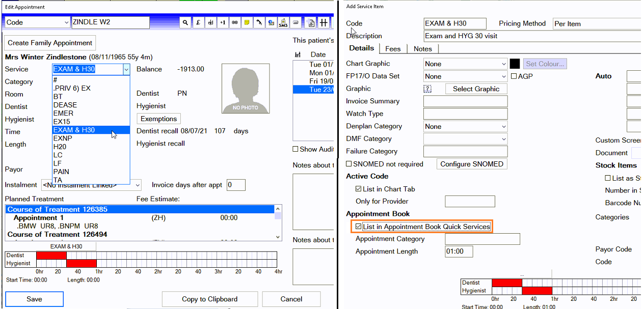
Task: Click the black colour swatch
Action: click(x=515, y=64)
